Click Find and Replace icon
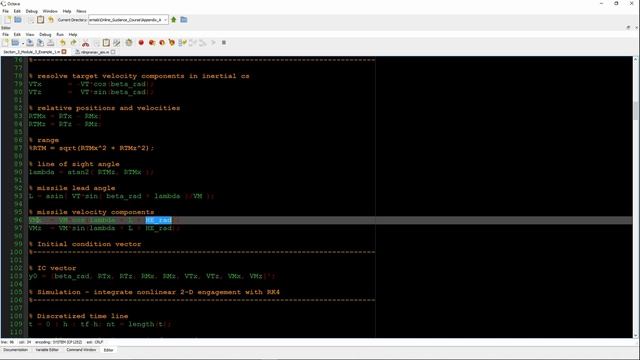This screenshot has height=360, width=640. point(117,42)
